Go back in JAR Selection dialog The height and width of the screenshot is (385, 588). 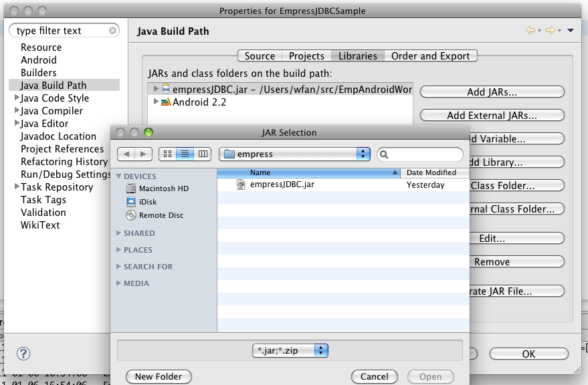126,154
